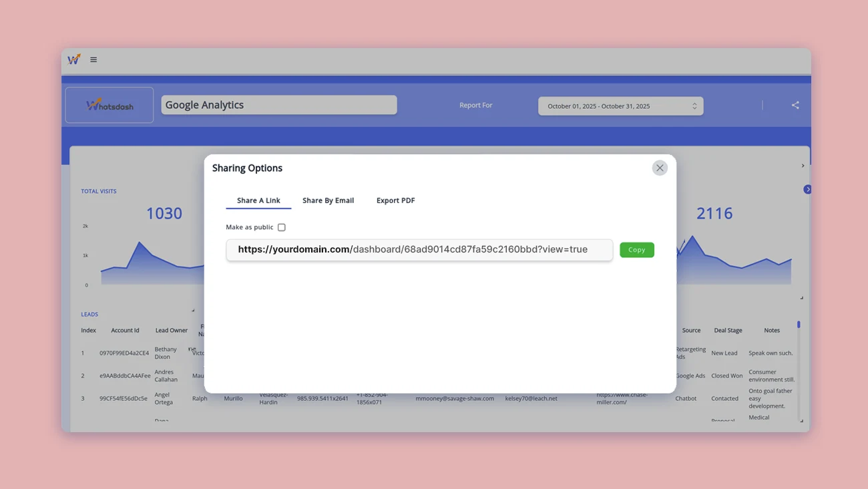Click the Google Analytics title field
Screen dimensions: 868x489
click(278, 105)
